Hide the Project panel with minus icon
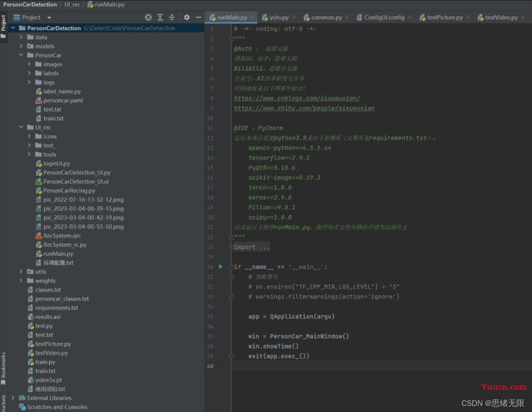Image resolution: width=532 pixels, height=412 pixels. 199,17
